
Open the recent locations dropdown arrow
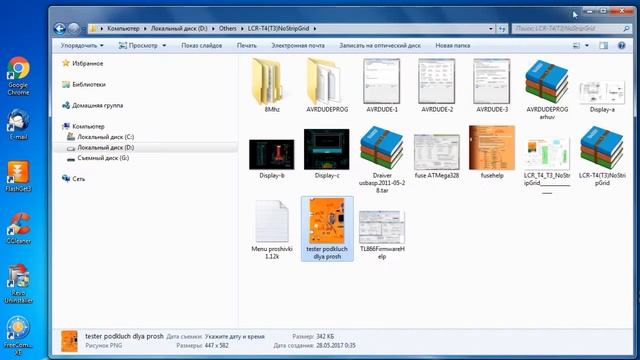pyautogui.click(x=83, y=29)
